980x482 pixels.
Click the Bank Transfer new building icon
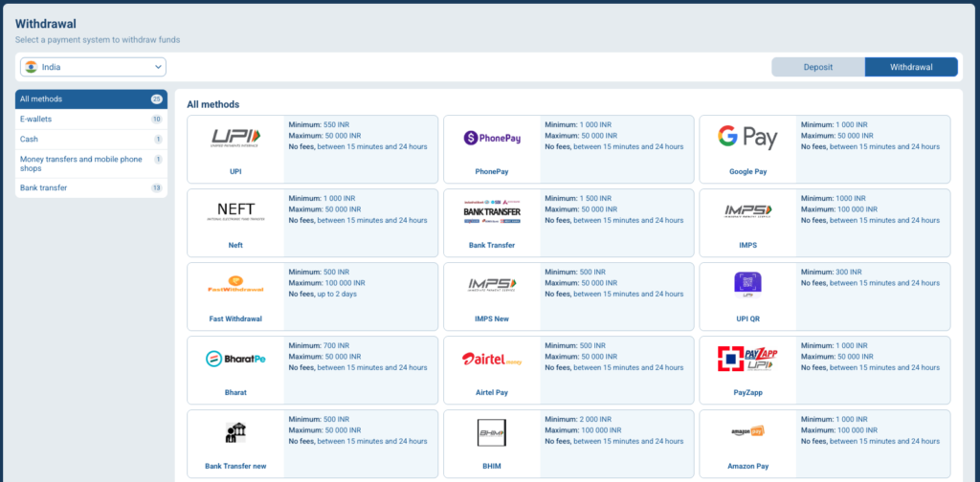[x=235, y=432]
